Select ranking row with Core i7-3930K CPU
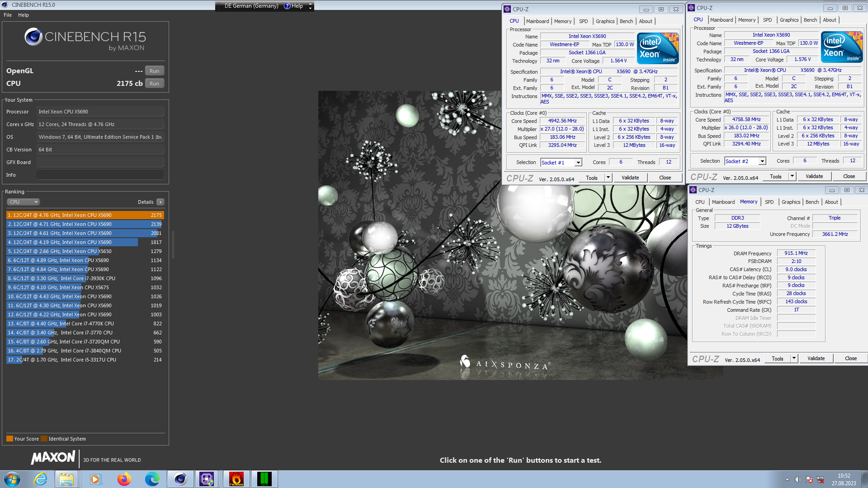 coord(85,278)
